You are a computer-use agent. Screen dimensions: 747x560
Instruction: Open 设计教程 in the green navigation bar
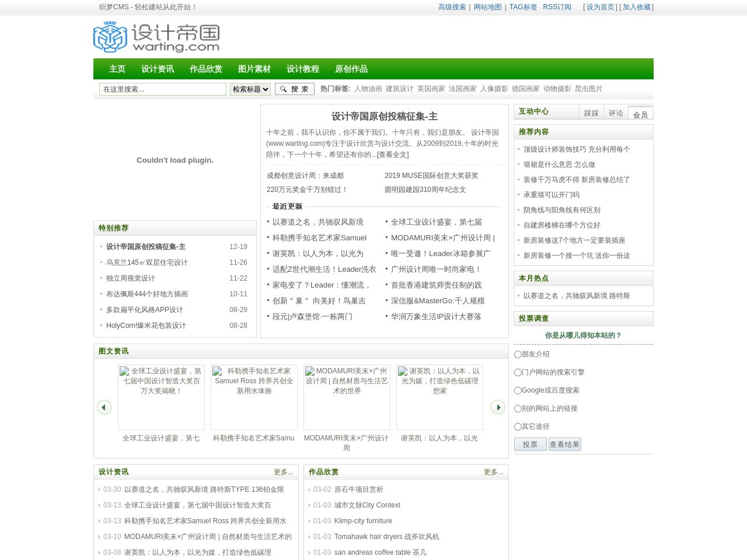302,69
